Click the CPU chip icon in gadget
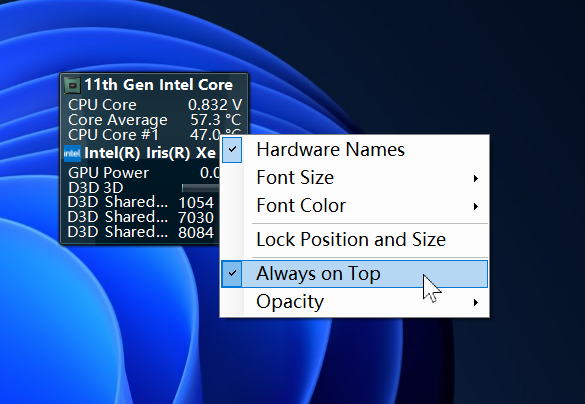Viewport: 585px width, 404px height. 72,85
